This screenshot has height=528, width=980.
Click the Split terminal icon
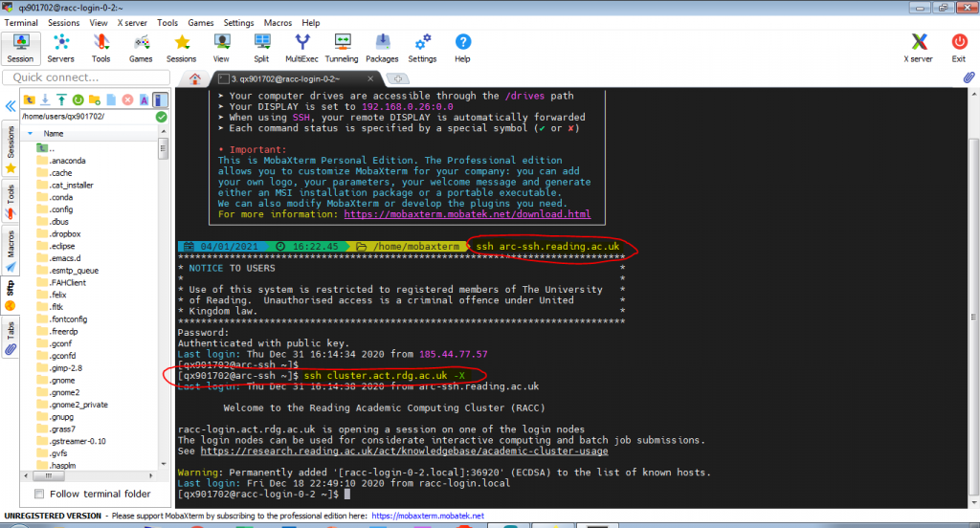(x=261, y=47)
